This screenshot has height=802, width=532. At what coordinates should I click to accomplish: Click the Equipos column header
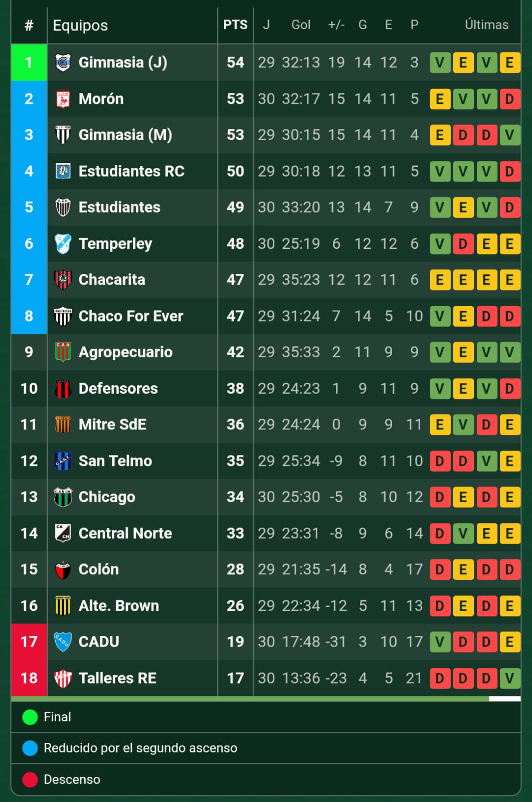click(80, 26)
